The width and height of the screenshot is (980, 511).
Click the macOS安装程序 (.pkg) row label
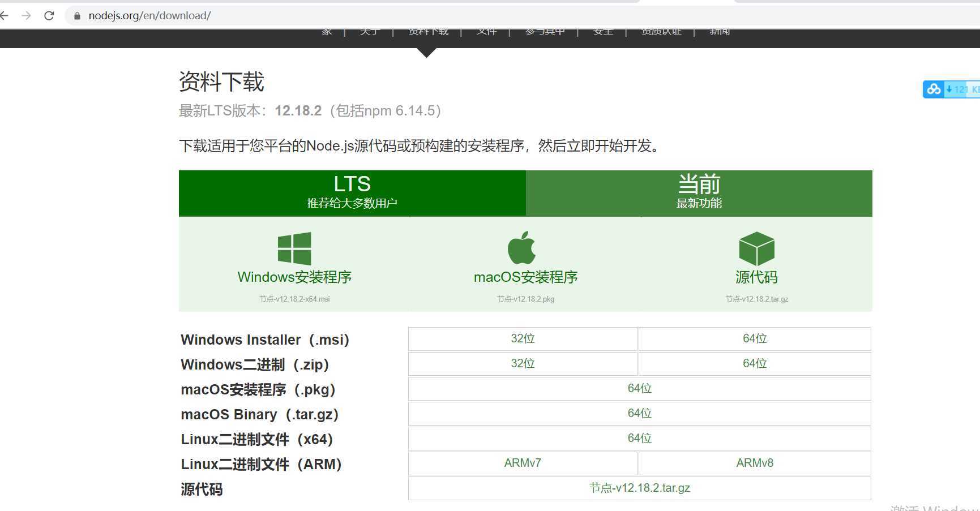tap(258, 389)
